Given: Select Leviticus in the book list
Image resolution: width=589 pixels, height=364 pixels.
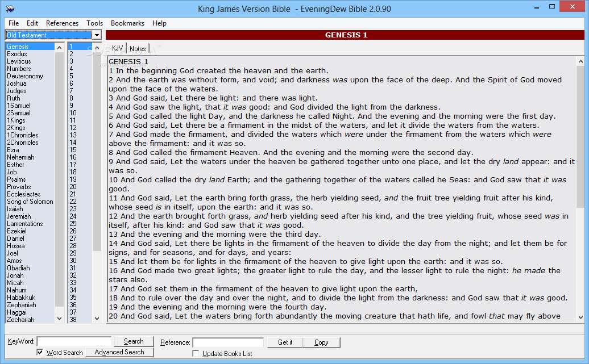Looking at the screenshot, I should (30, 61).
